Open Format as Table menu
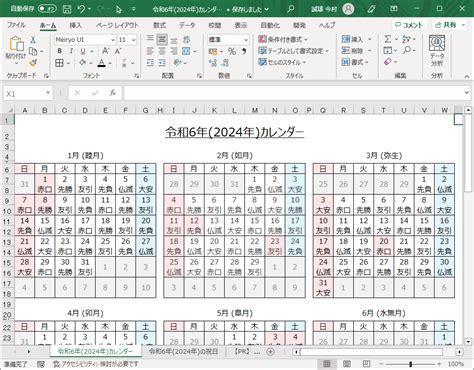Screen dimensions: 474x370 (x=294, y=51)
